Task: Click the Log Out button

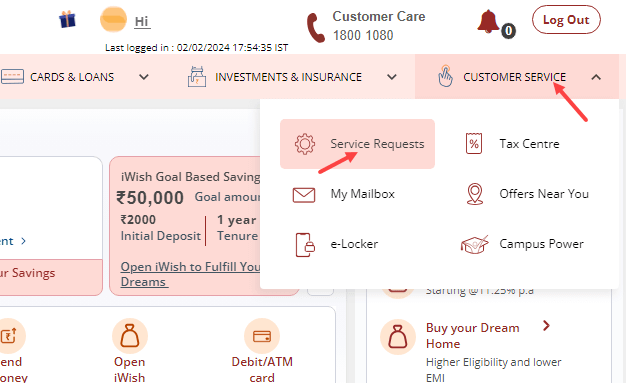Action: click(x=566, y=20)
